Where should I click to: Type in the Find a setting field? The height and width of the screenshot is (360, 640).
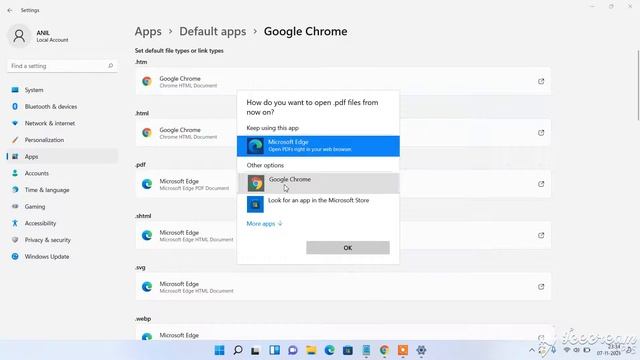coord(62,66)
